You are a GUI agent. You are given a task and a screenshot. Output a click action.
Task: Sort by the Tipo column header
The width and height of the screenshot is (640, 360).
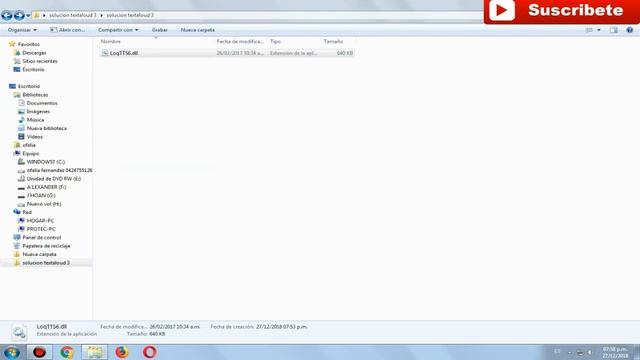[276, 41]
